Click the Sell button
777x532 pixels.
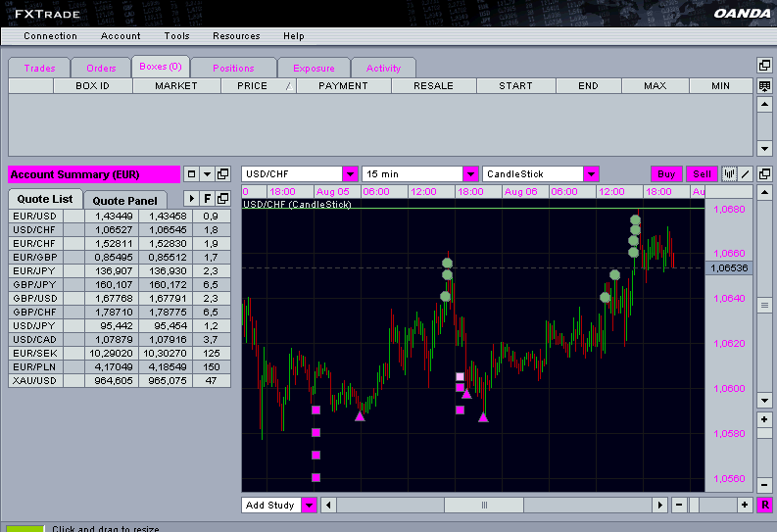tap(702, 173)
